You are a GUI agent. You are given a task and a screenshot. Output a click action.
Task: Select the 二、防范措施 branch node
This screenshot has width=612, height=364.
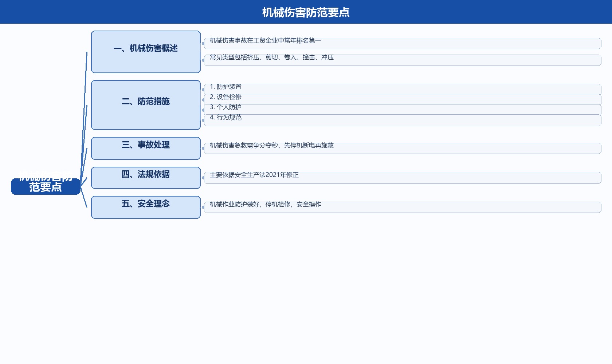coord(146,105)
